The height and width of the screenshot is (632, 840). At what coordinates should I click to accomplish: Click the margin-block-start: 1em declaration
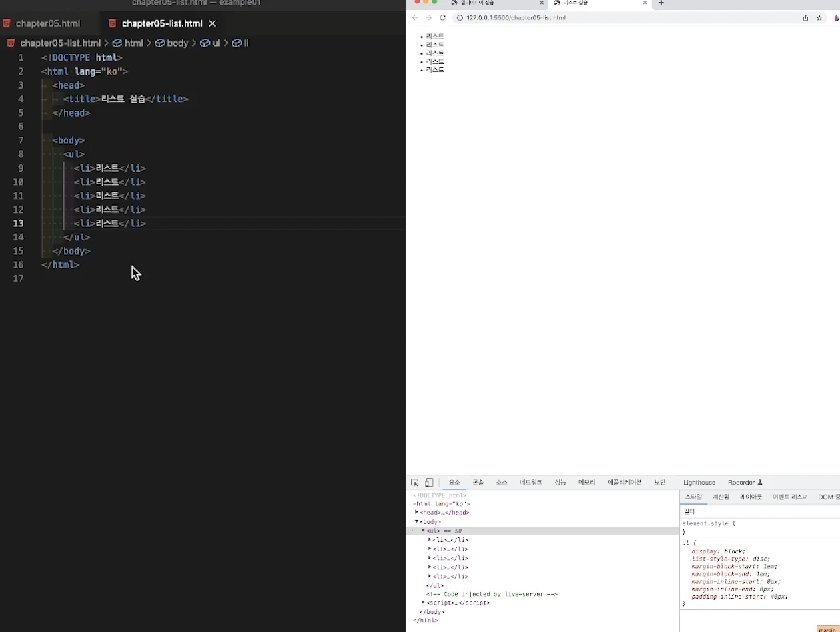[734, 567]
